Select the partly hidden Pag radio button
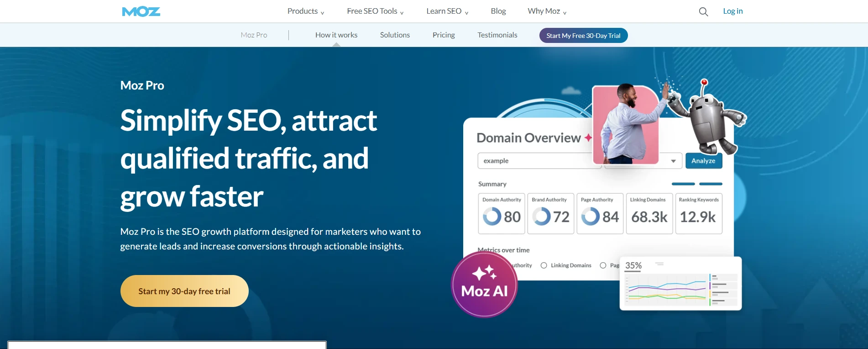 (603, 265)
